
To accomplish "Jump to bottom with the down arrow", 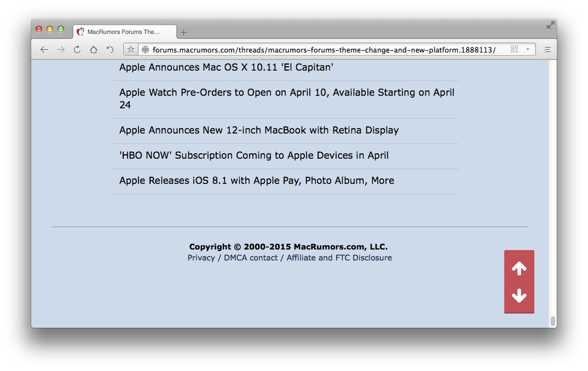I will click(519, 295).
